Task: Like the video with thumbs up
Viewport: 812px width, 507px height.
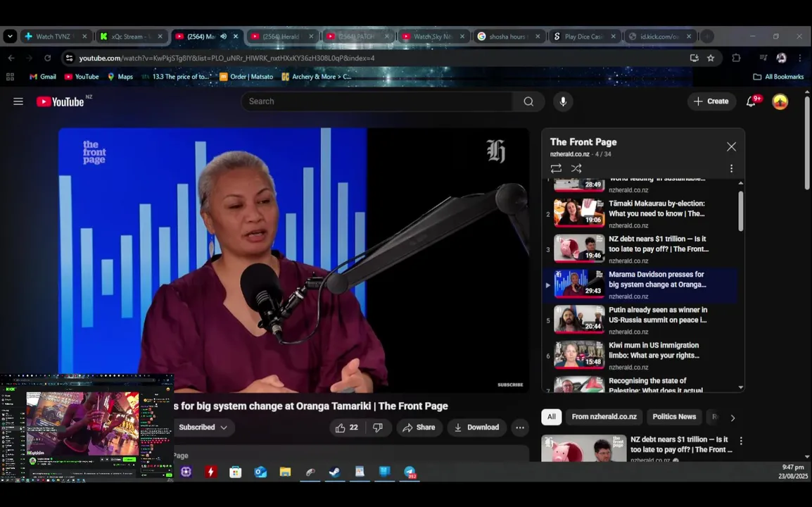Action: [346, 427]
